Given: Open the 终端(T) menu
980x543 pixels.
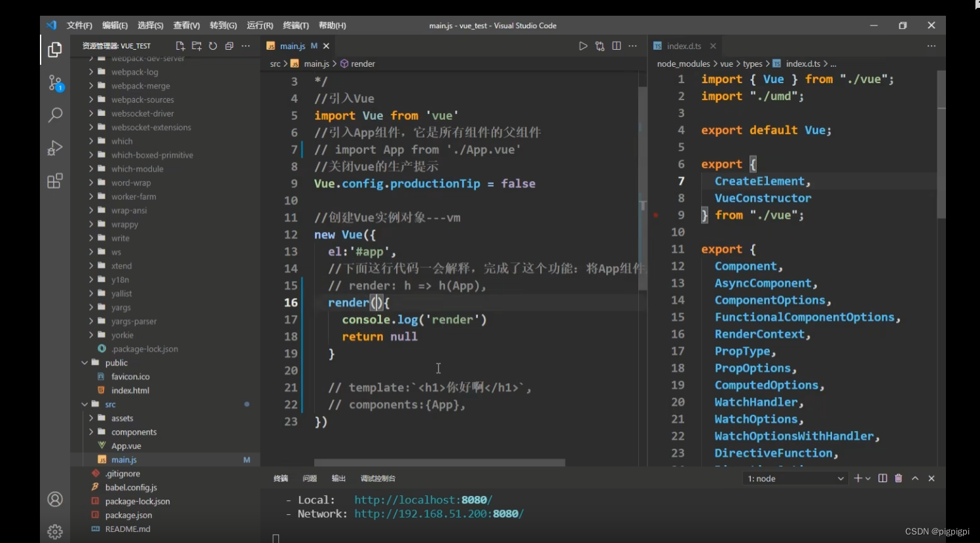Looking at the screenshot, I should tap(296, 26).
